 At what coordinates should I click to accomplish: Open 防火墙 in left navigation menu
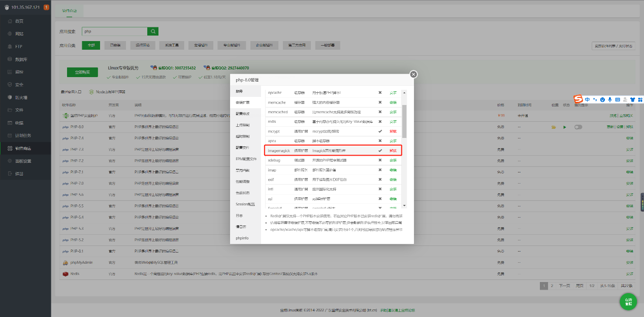(21, 97)
